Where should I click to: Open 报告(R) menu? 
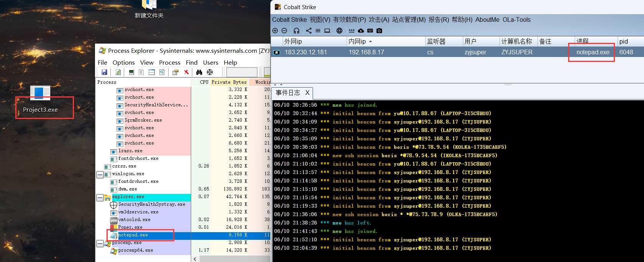439,20
